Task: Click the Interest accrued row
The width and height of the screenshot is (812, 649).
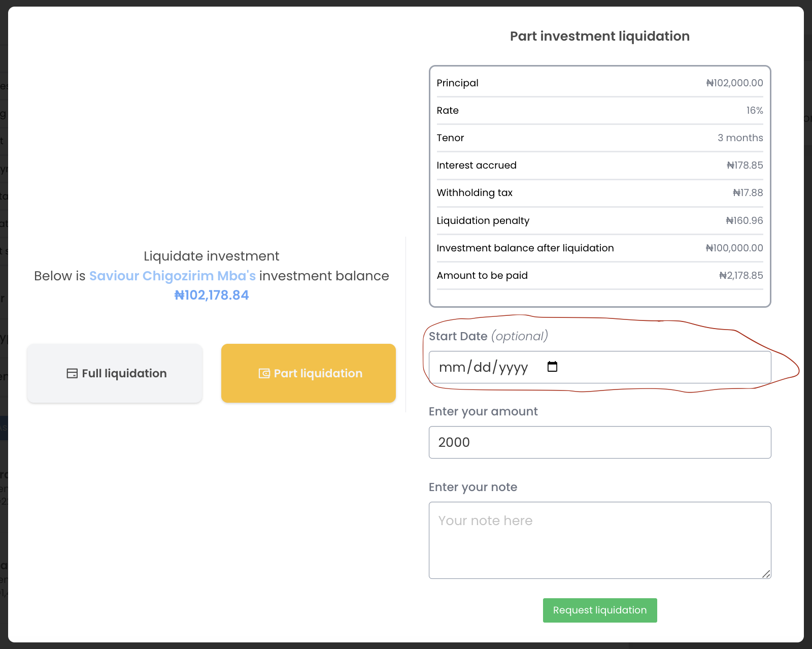Action: (599, 165)
